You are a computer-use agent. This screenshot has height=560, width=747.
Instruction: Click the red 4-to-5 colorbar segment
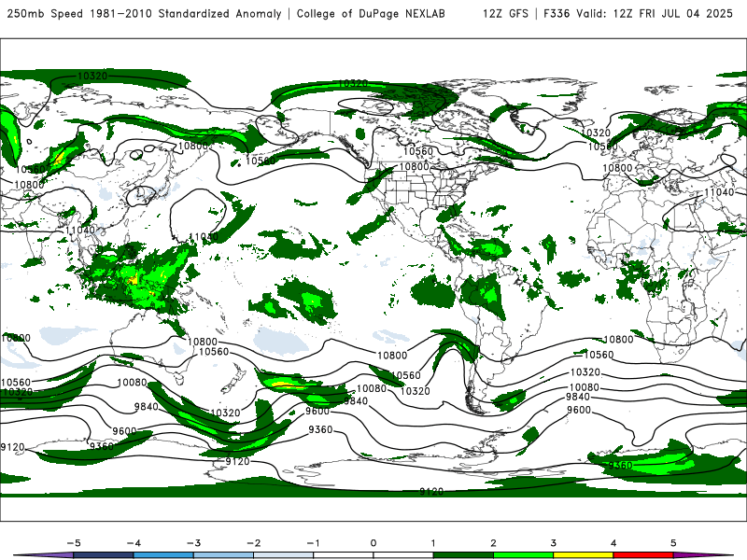point(643,555)
